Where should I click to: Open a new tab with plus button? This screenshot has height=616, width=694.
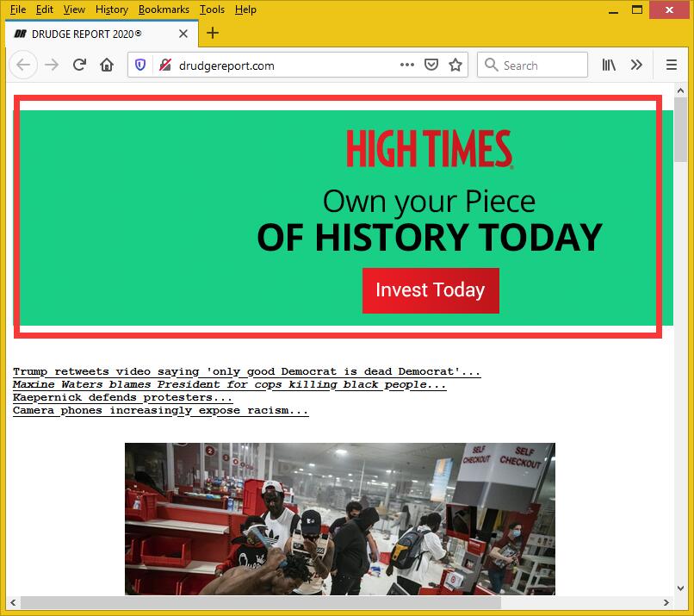coord(213,33)
